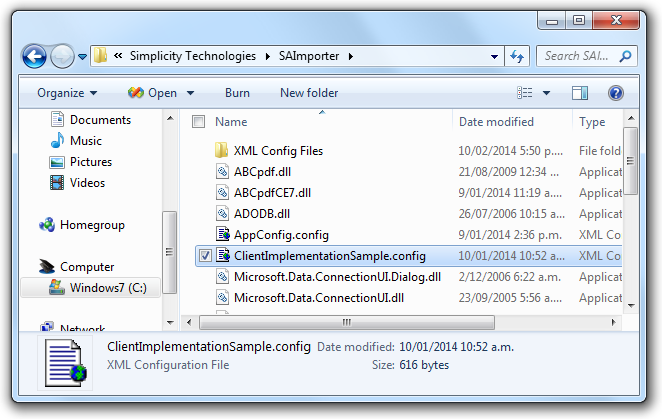Viewport: 662px width, 419px height.
Task: Select the XML Config Files folder
Action: click(x=278, y=151)
